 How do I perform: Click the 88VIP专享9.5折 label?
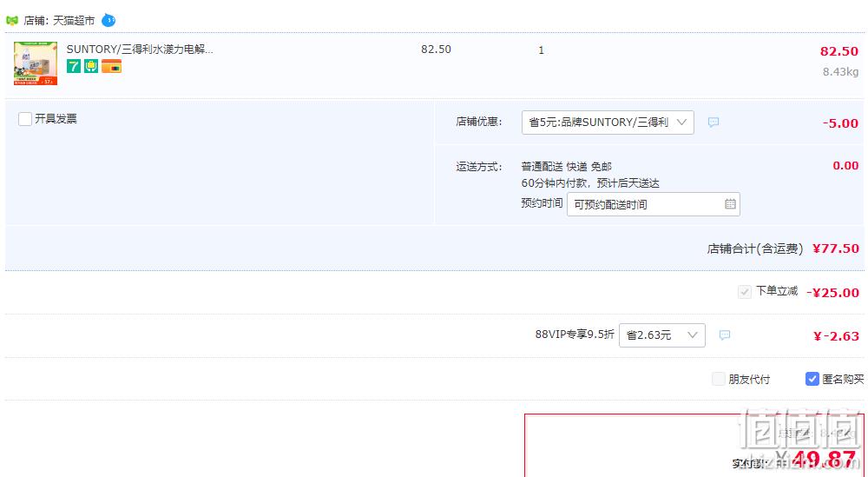click(x=575, y=334)
